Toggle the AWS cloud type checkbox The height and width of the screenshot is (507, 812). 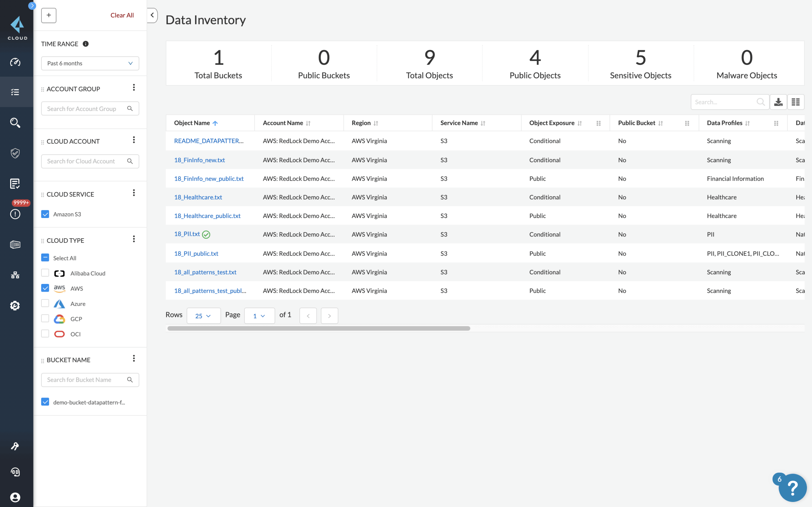[46, 289]
